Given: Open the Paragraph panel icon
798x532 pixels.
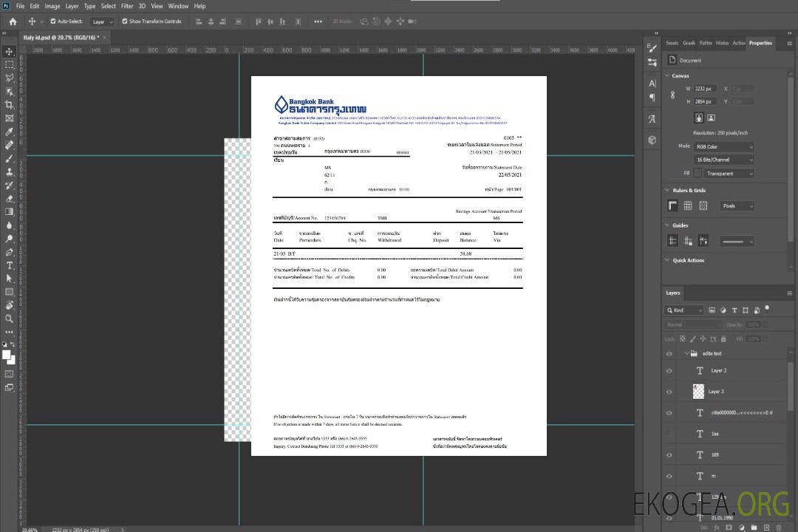Looking at the screenshot, I should [652, 98].
